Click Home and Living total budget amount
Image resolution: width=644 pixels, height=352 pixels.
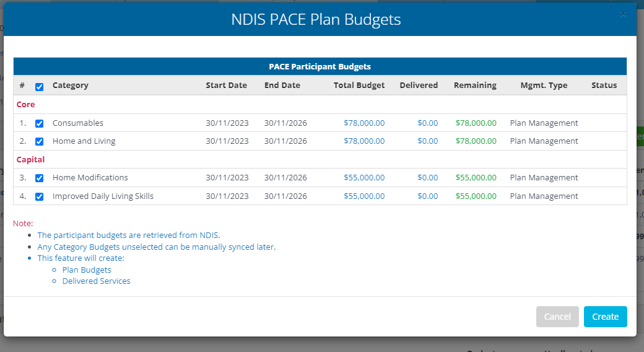[364, 141]
